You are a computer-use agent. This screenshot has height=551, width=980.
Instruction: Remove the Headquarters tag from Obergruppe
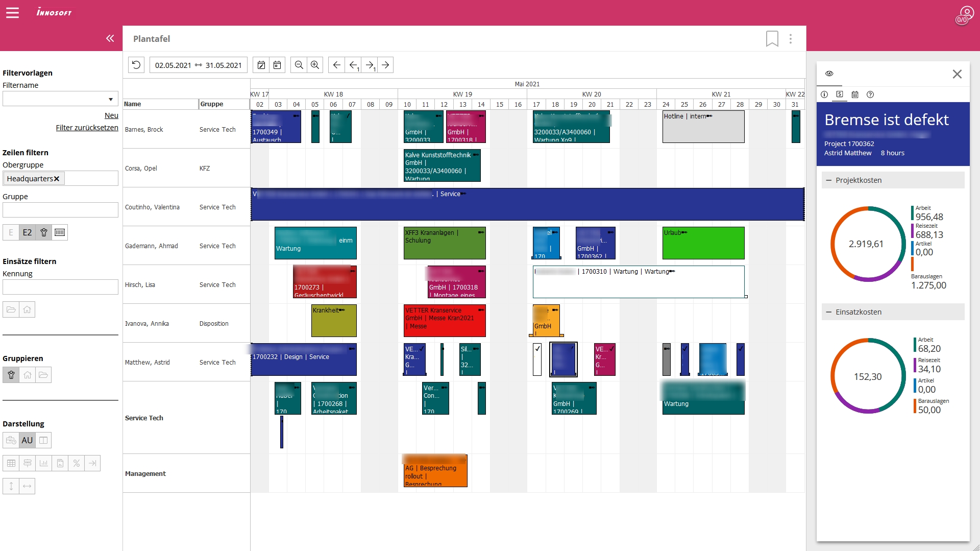click(57, 179)
